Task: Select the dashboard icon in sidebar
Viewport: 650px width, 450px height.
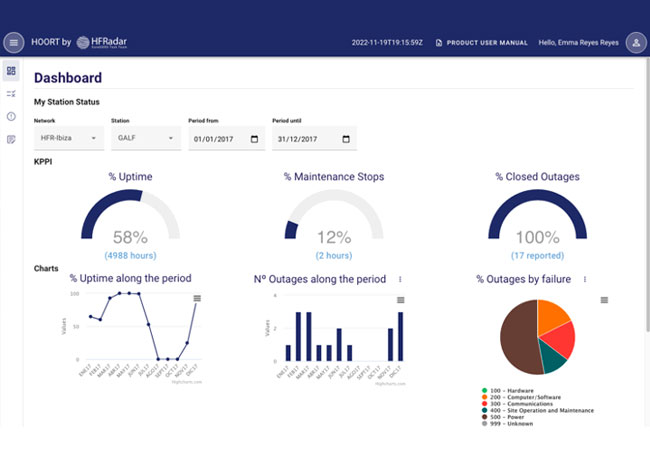Action: (x=11, y=71)
